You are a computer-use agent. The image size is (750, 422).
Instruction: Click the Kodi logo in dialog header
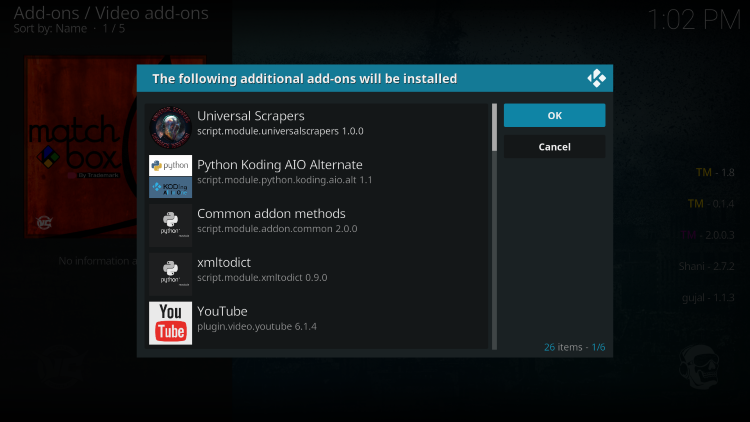click(596, 78)
